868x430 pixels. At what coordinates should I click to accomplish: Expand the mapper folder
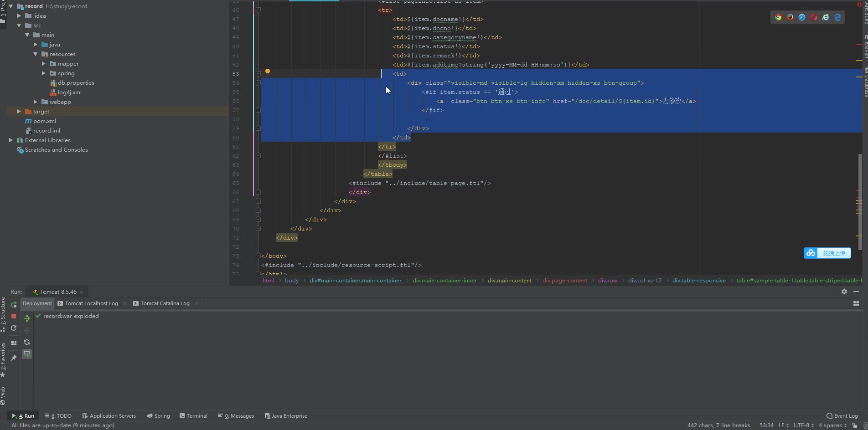pos(44,64)
